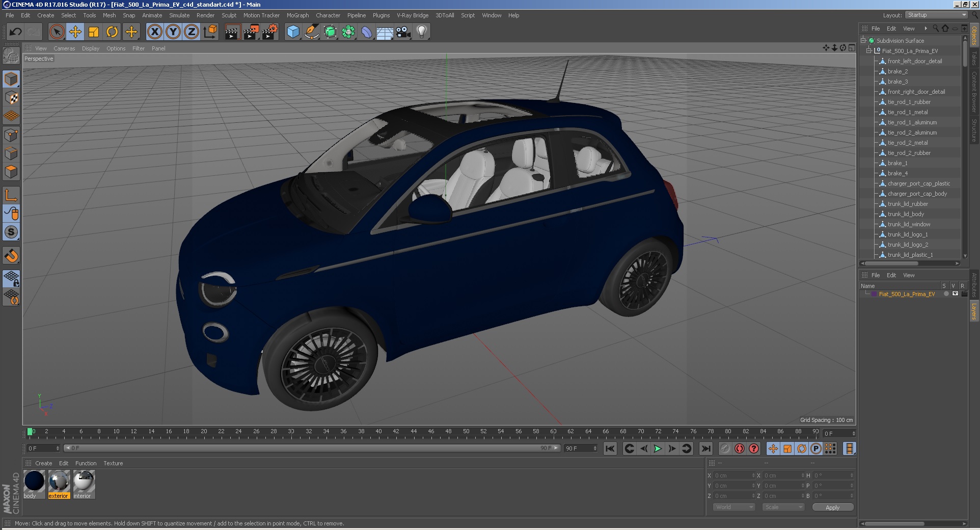
Task: Toggle Fiat_500_La_Prima_EV layer solo dot
Action: tap(946, 294)
